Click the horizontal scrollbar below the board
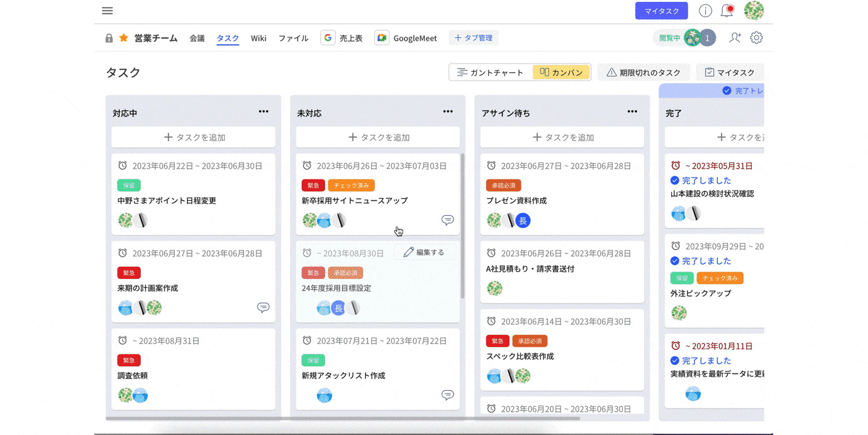Viewport: 868px width, 435px height. tap(343, 418)
